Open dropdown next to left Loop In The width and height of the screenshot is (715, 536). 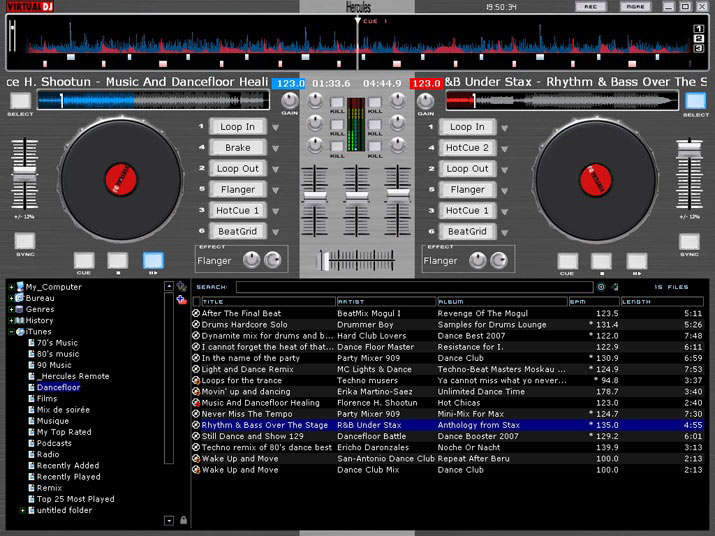pyautogui.click(x=275, y=128)
